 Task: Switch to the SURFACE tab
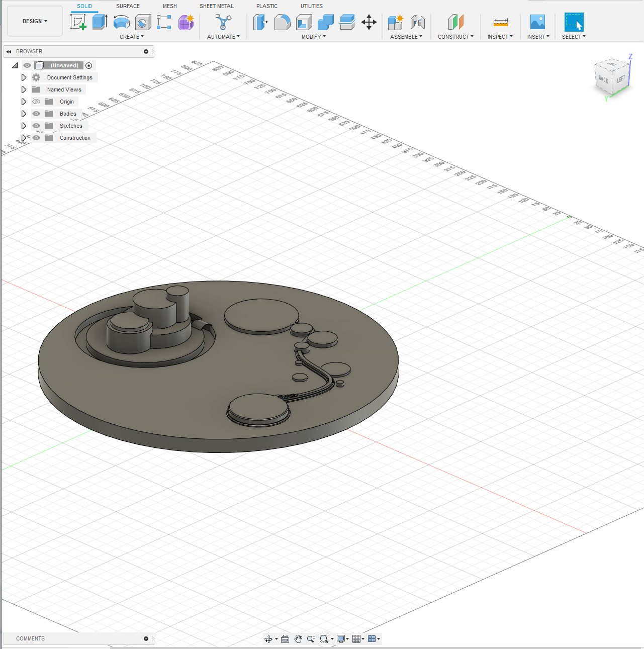(128, 6)
